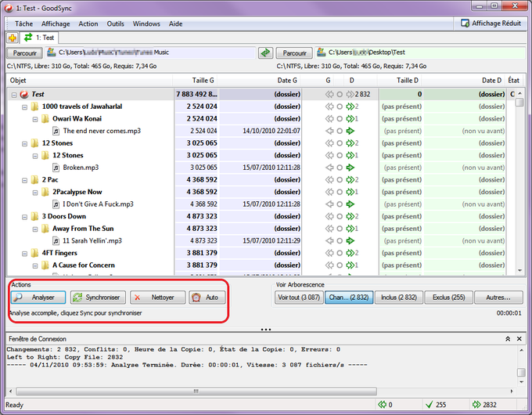Open the Action menu

[x=88, y=23]
